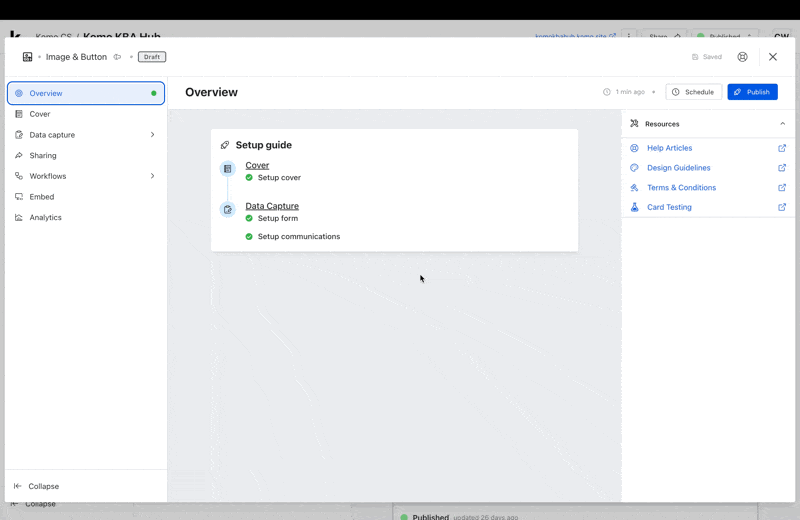800x520 pixels.
Task: Click the Analytics chart icon
Action: (19, 217)
